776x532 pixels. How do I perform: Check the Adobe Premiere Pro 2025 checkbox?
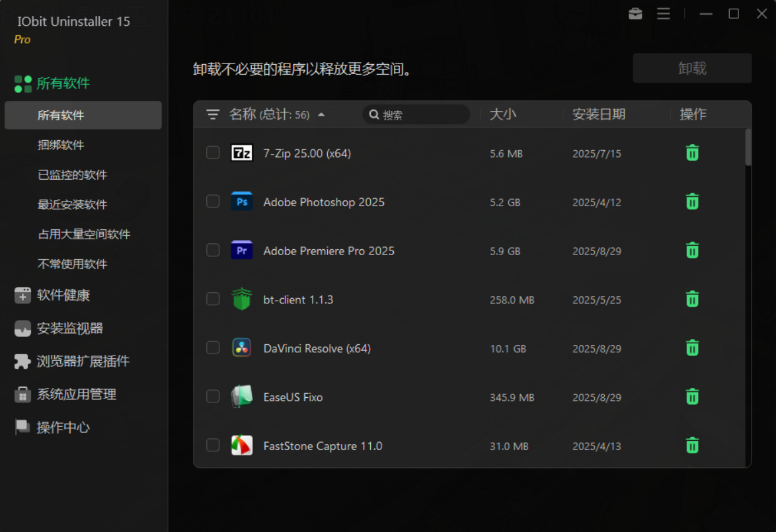click(213, 250)
